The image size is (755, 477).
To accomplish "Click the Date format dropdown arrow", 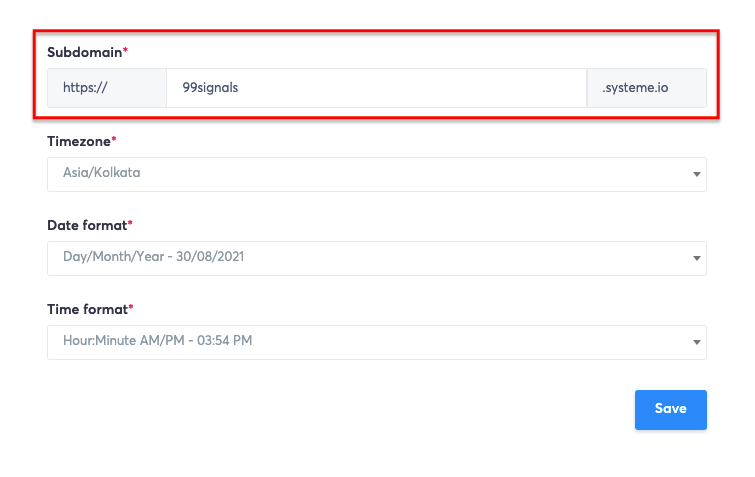I will coord(696,258).
